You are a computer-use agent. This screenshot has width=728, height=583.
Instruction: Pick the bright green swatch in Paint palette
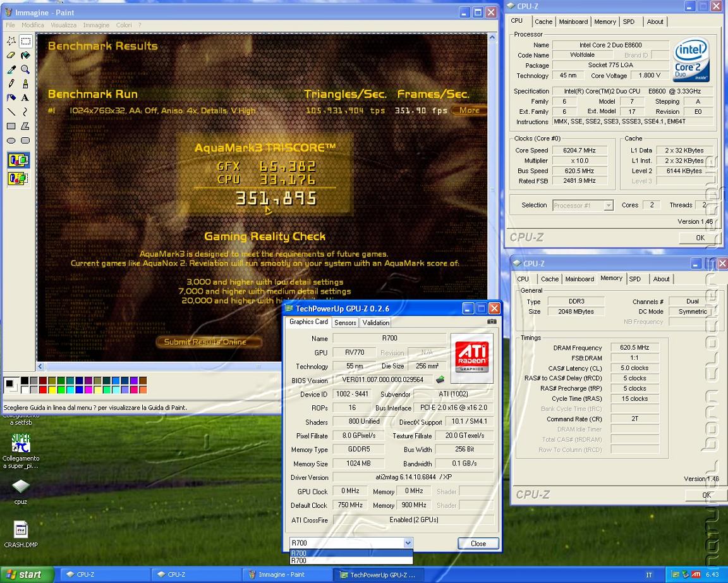(x=61, y=390)
